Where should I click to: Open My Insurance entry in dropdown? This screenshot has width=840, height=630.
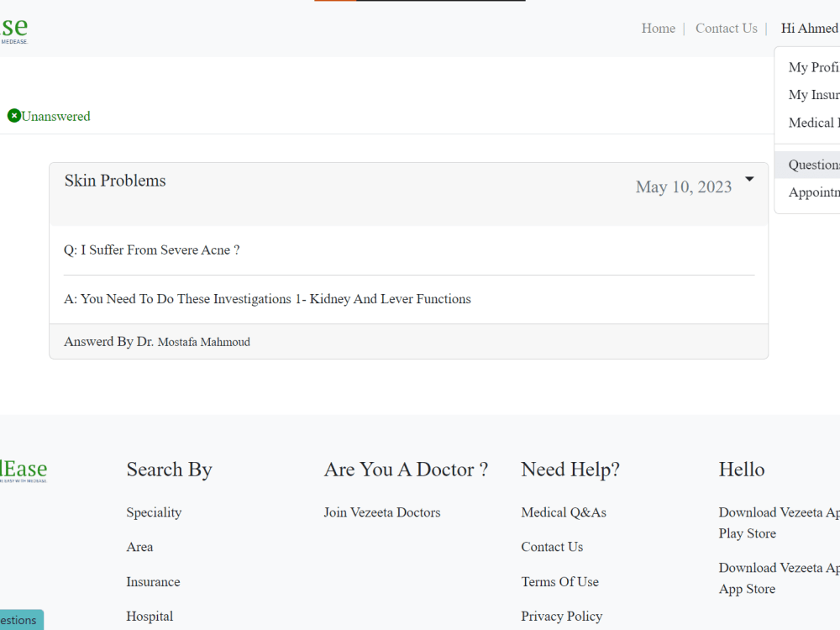tap(814, 95)
